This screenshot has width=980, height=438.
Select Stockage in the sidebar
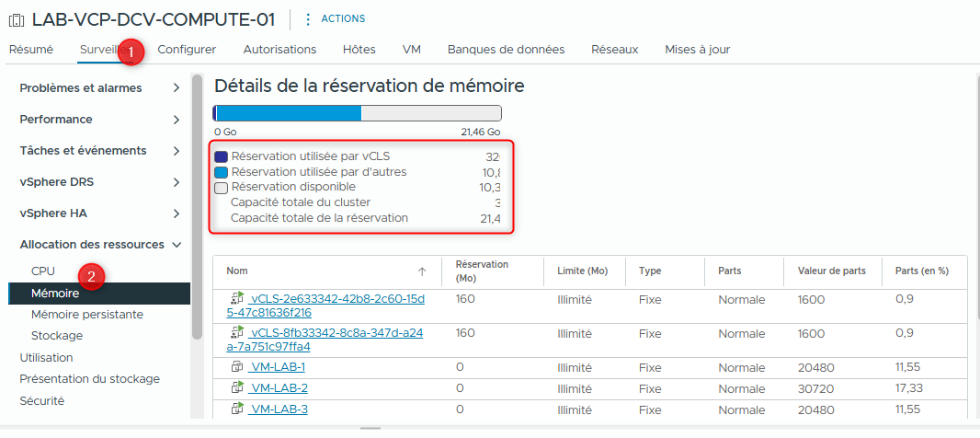57,335
